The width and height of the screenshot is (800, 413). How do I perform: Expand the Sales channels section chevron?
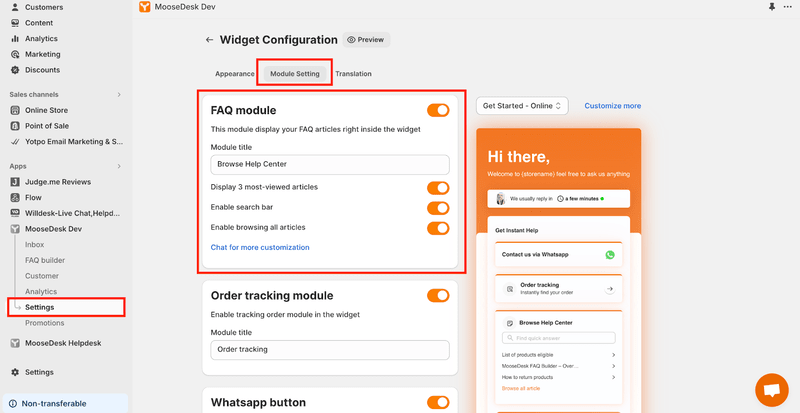pyautogui.click(x=119, y=94)
